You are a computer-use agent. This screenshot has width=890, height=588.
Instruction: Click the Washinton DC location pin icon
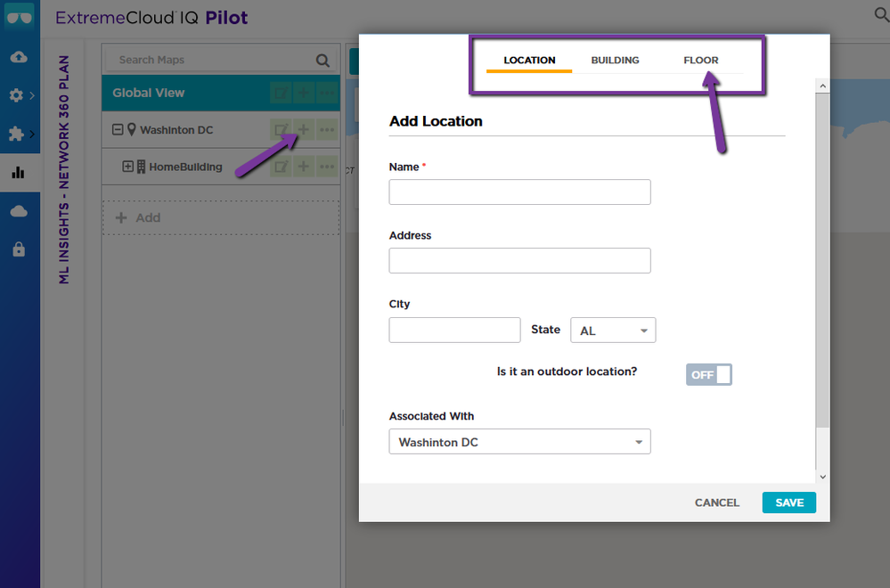coord(131,130)
